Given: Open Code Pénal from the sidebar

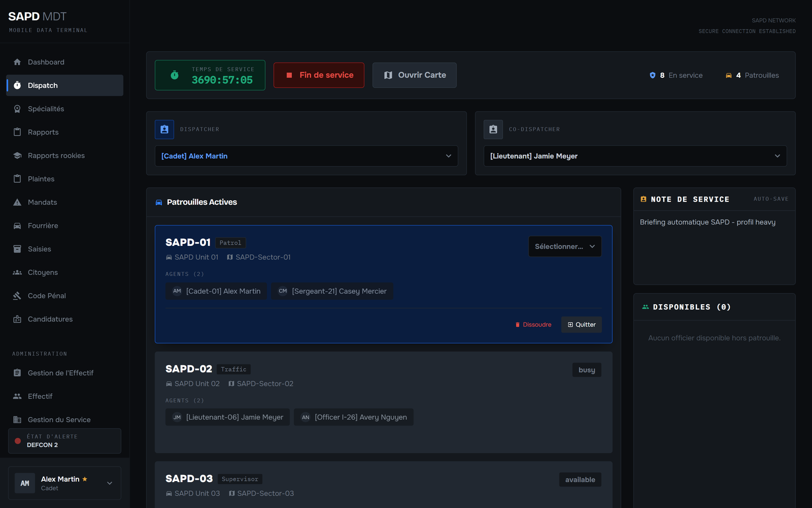Looking at the screenshot, I should [64, 296].
